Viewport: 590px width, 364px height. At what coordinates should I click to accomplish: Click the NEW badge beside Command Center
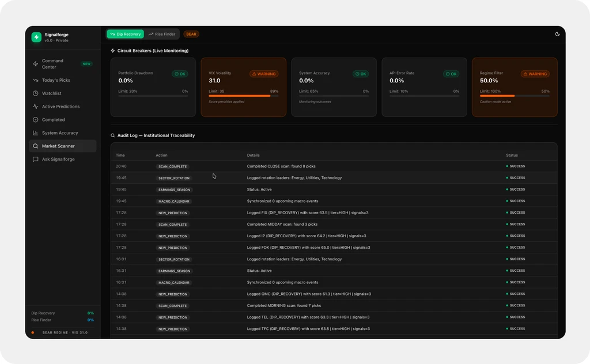pyautogui.click(x=86, y=64)
